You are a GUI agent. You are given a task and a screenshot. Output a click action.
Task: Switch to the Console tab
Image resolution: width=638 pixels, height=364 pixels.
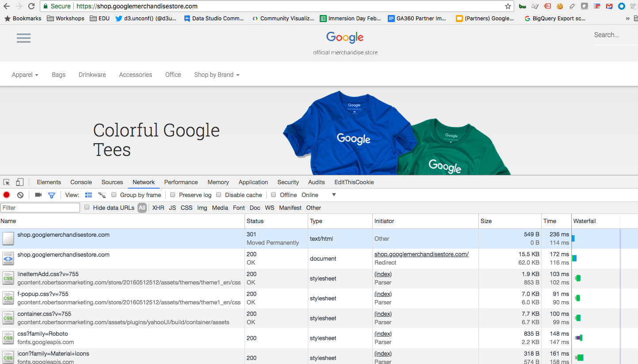coord(81,182)
